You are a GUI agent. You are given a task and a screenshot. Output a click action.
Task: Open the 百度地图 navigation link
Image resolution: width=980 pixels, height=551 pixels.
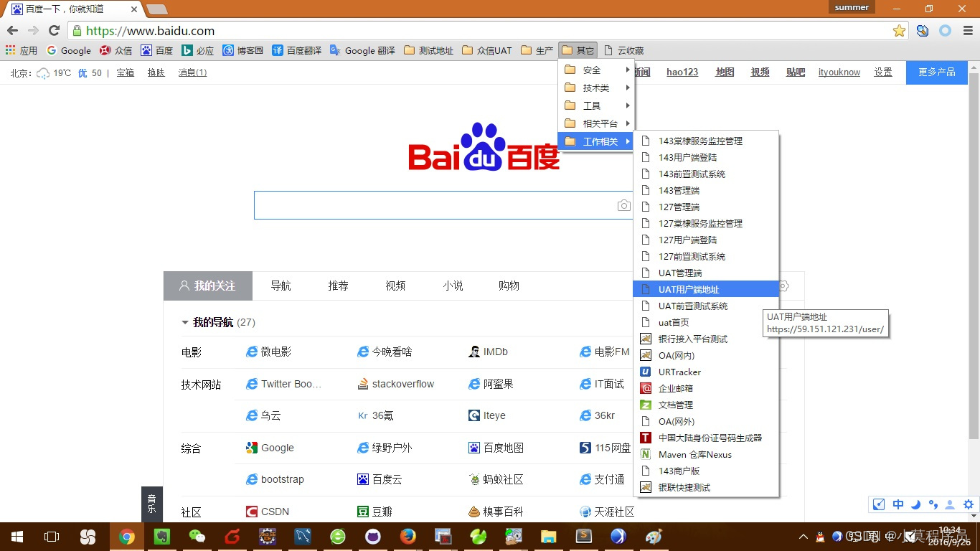tap(496, 448)
